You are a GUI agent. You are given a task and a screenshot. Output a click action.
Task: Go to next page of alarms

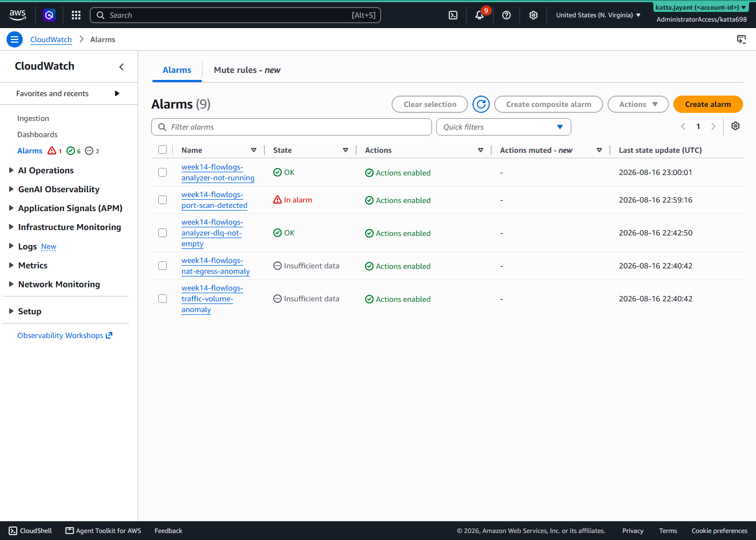(713, 126)
